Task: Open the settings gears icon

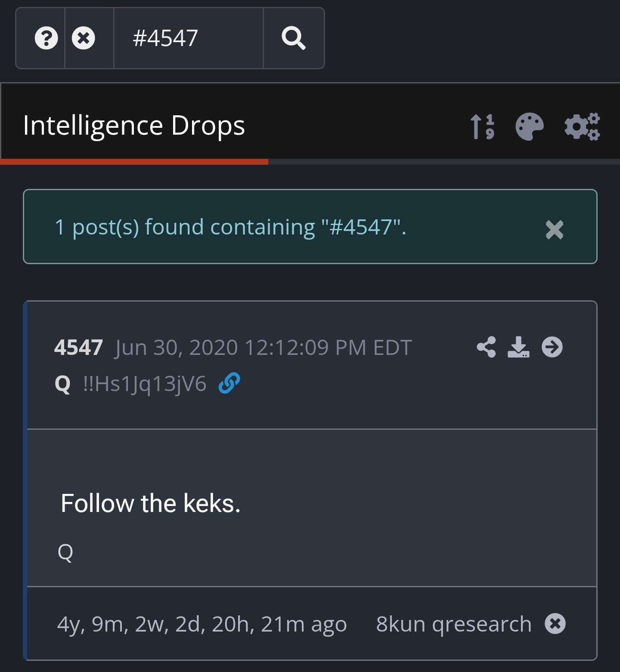Action: [x=582, y=126]
